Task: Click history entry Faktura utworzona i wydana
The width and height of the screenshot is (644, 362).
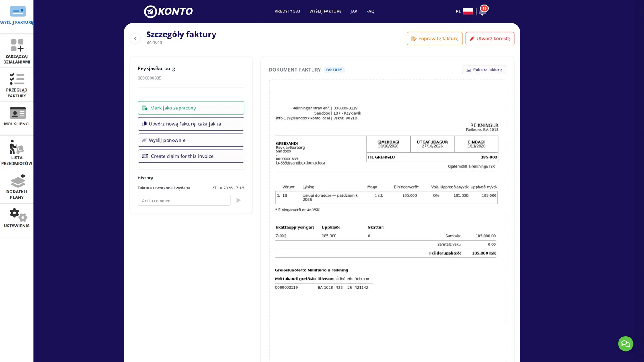Action: click(164, 188)
